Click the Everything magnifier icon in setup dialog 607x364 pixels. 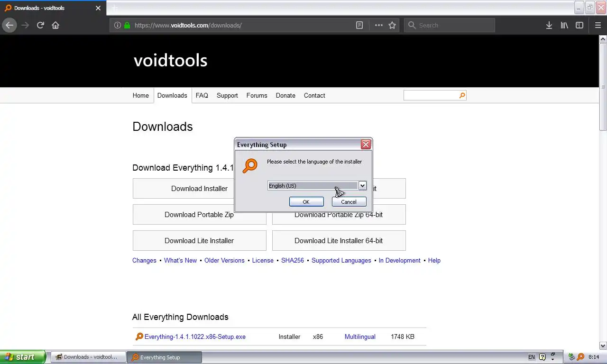click(250, 166)
